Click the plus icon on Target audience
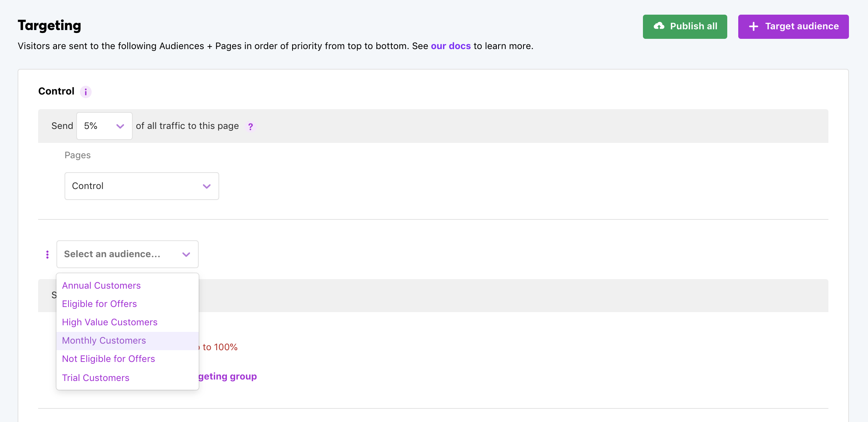The height and width of the screenshot is (422, 868). tap(753, 26)
